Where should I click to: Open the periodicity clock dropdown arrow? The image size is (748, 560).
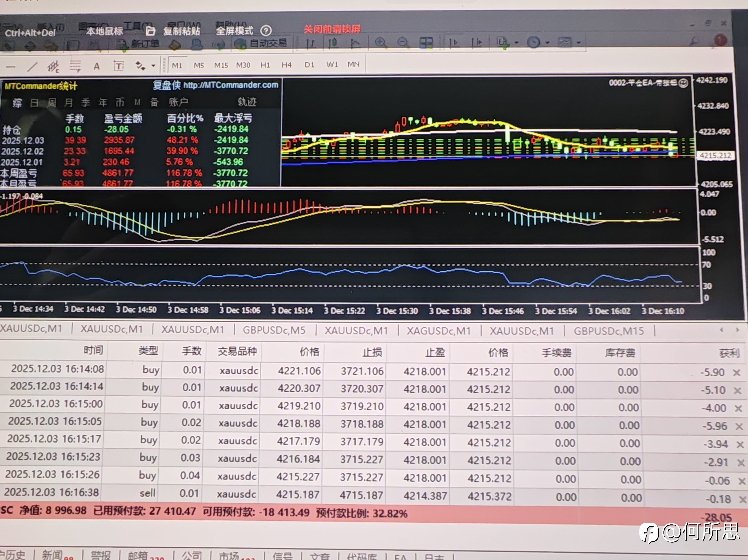click(547, 43)
